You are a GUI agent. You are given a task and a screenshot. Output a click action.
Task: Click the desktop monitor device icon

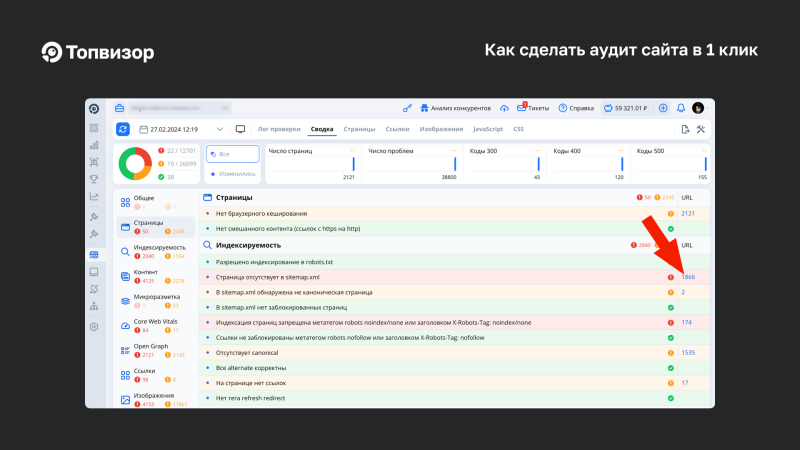pos(240,129)
